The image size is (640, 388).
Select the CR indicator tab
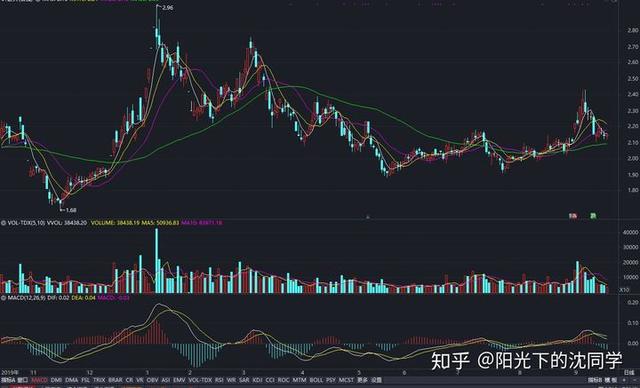coord(129,380)
